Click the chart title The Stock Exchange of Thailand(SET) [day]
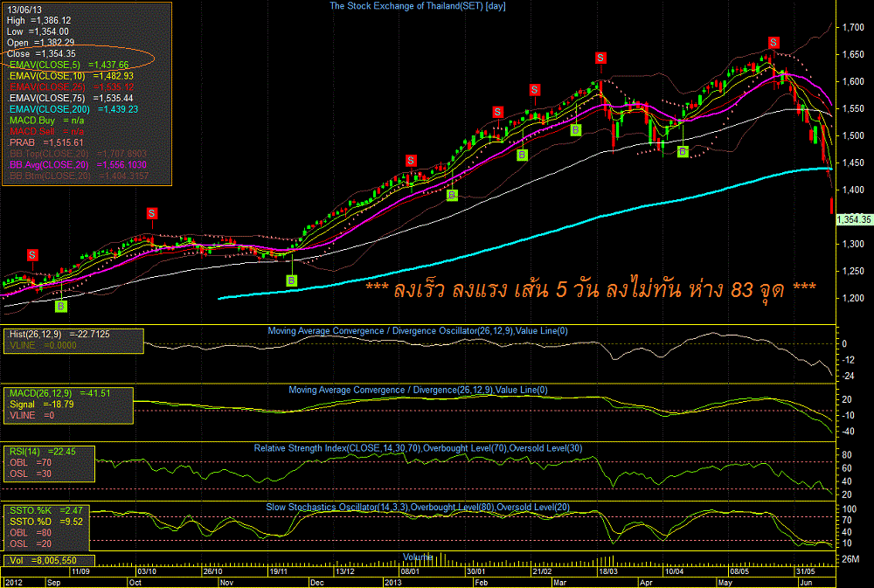Screen dimensions: 874x588 coord(418,6)
